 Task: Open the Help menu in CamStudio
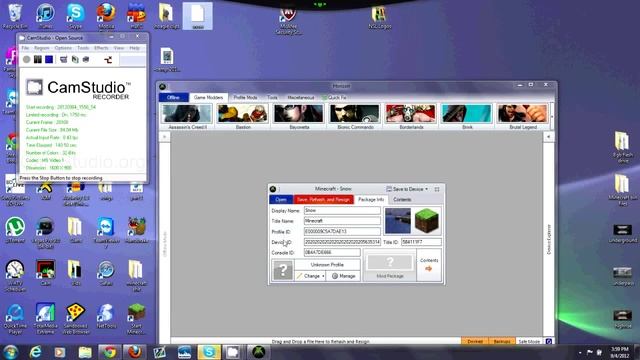134,48
